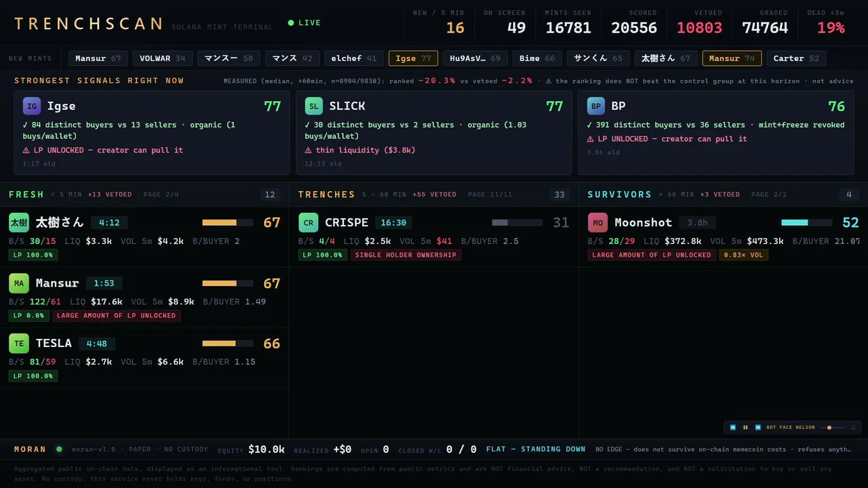Image resolution: width=868 pixels, height=488 pixels.
Task: Click the IG avatar on Igse card
Action: (x=32, y=106)
